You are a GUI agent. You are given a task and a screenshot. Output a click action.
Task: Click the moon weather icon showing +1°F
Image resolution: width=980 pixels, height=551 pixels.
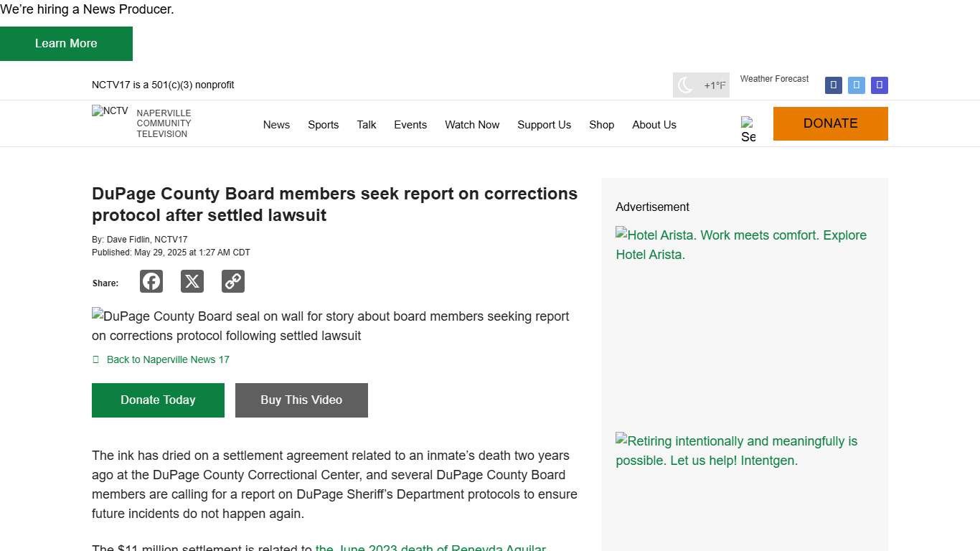point(686,85)
